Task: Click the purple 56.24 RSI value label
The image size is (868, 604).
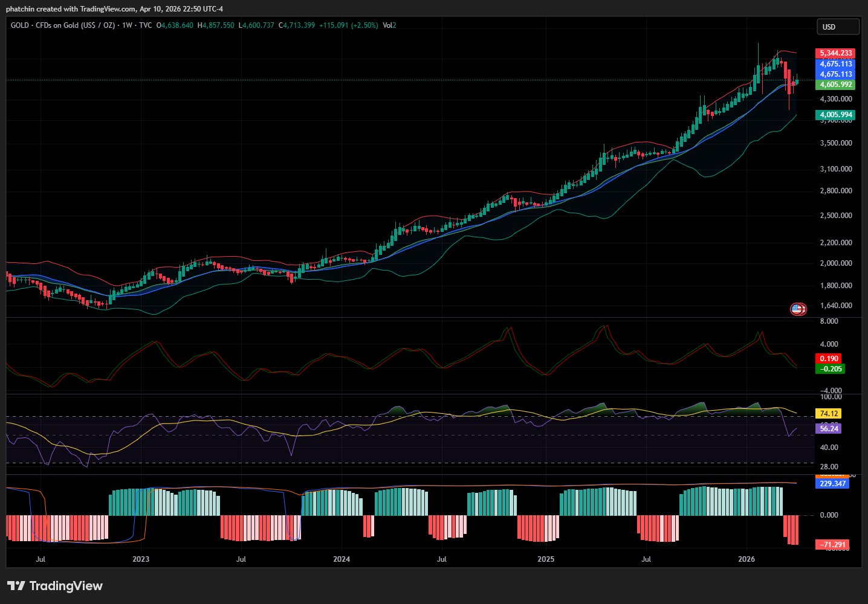Action: tap(828, 428)
